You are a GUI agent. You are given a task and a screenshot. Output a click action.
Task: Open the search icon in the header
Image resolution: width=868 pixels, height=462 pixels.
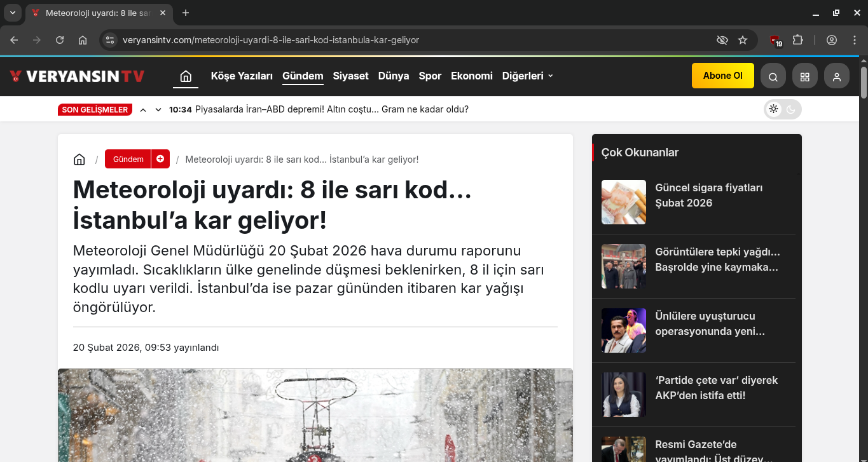click(773, 76)
